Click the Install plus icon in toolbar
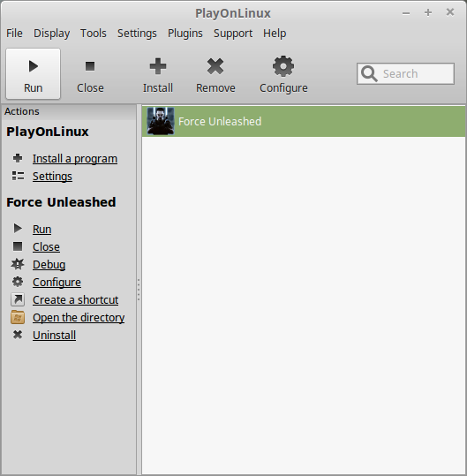 coord(158,66)
